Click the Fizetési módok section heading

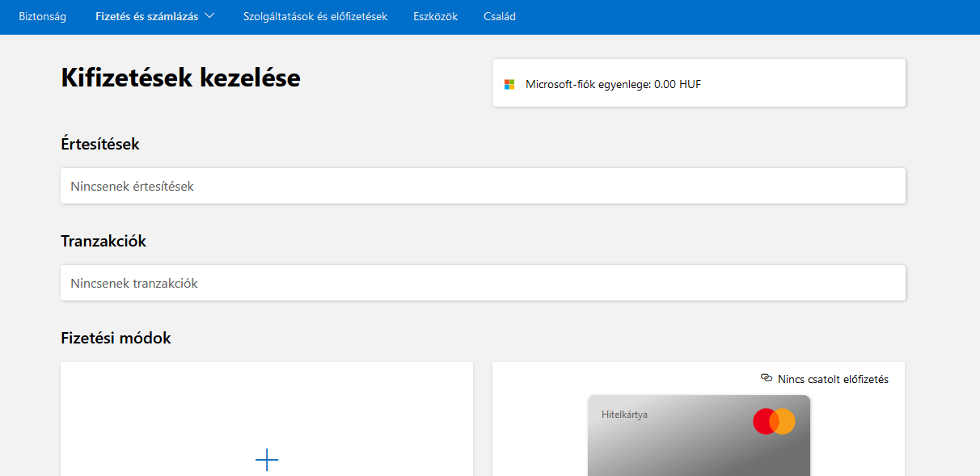tap(116, 338)
